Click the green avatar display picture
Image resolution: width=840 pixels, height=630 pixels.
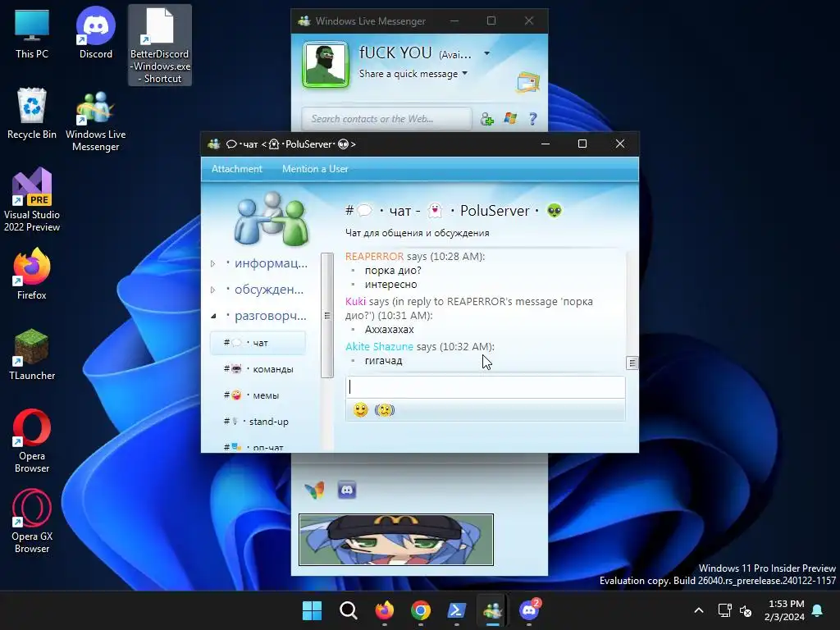click(x=325, y=64)
